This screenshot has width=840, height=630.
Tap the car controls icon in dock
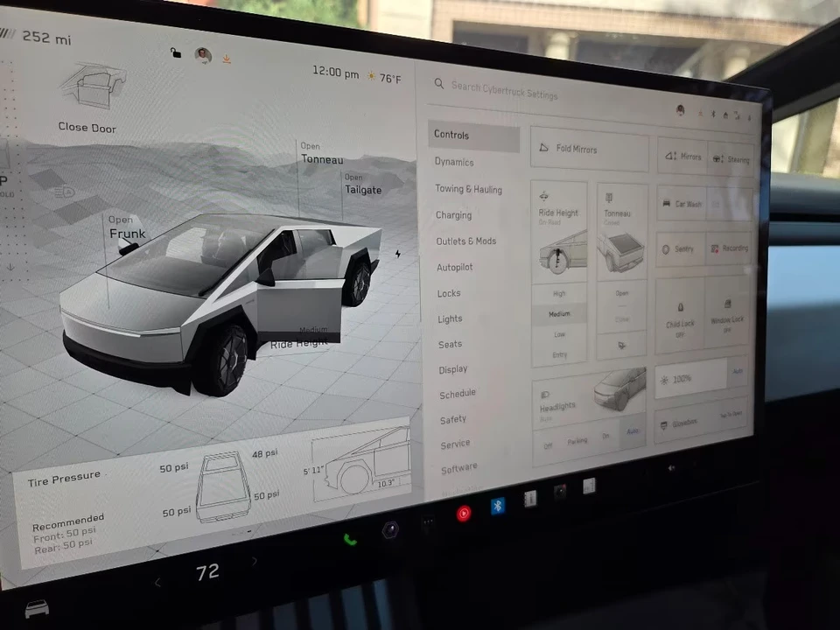pos(37,609)
